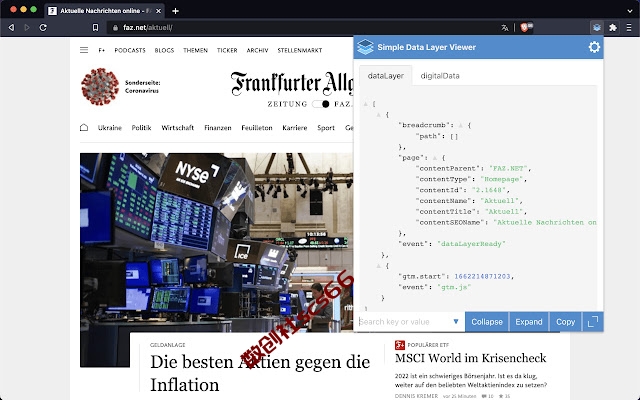Bookmark this page icon
Screen dimensions: 640x400
pyautogui.click(x=95, y=27)
